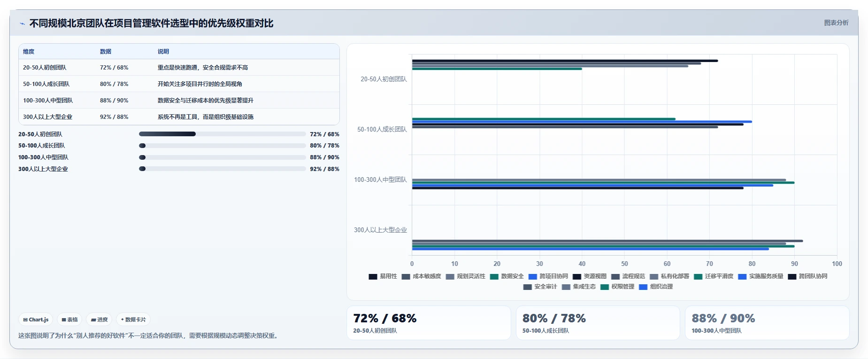The height and width of the screenshot is (359, 868).
Task: Click the 安全审计 legend color swatch
Action: 528,287
